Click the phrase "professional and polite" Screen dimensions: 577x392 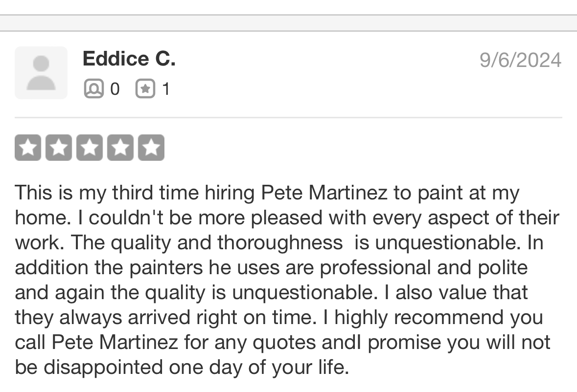pos(424,267)
